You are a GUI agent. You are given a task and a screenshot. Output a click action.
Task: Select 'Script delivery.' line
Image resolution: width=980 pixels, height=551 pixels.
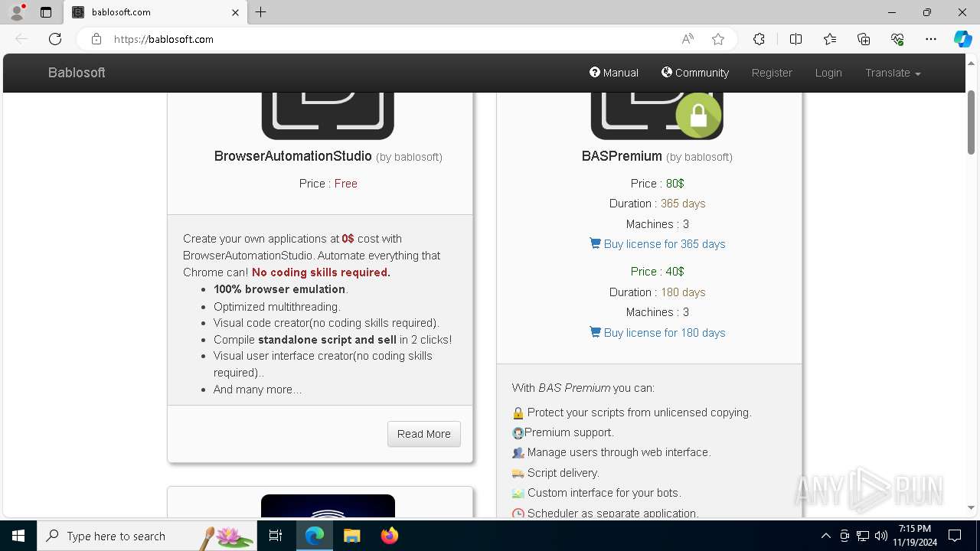(x=556, y=473)
